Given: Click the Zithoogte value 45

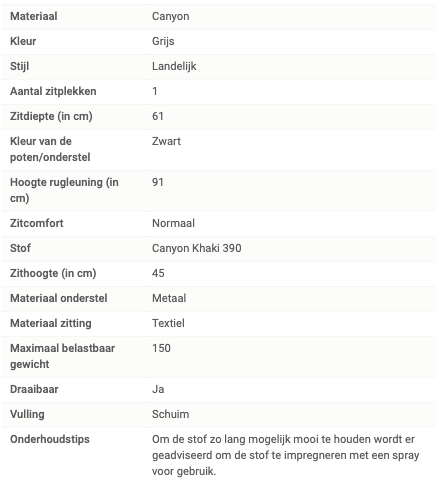Looking at the screenshot, I should coord(158,273).
